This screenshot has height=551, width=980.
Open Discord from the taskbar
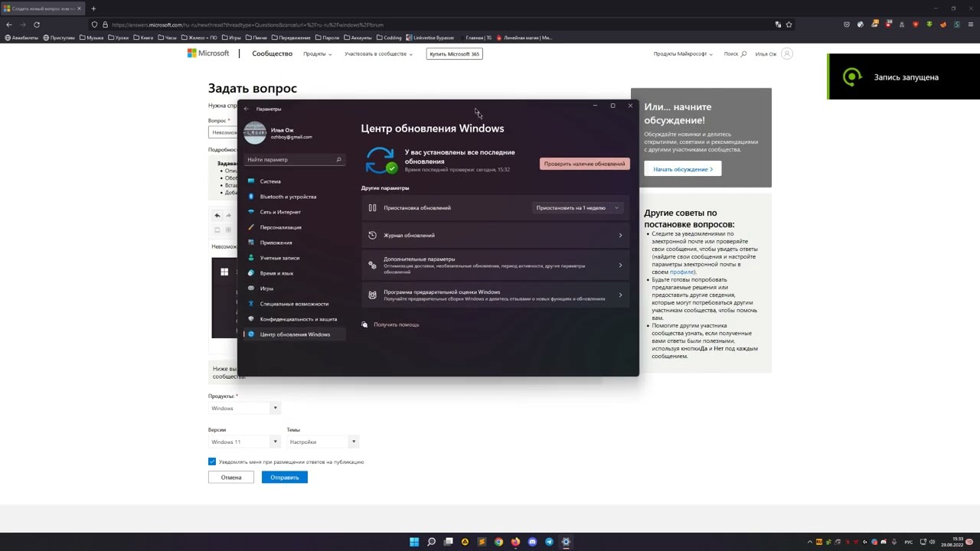(532, 542)
